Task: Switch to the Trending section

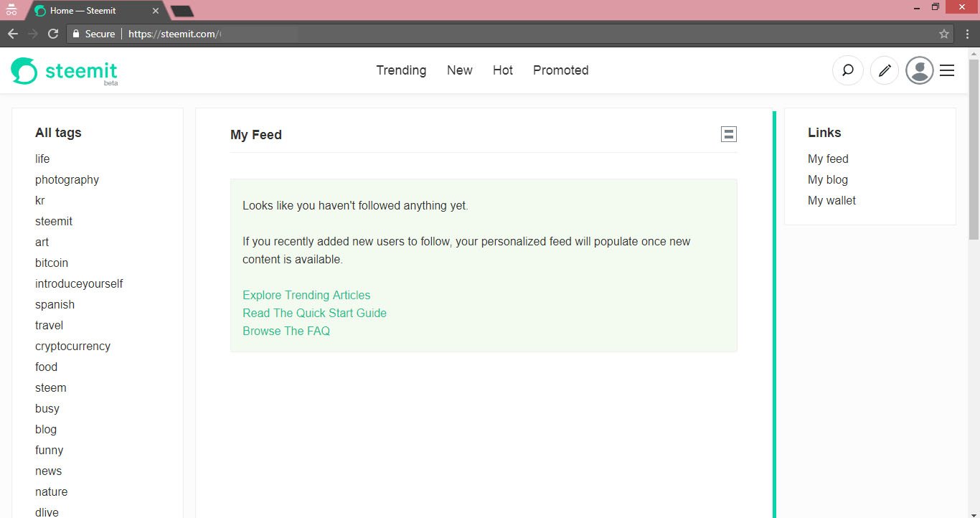Action: pyautogui.click(x=401, y=70)
